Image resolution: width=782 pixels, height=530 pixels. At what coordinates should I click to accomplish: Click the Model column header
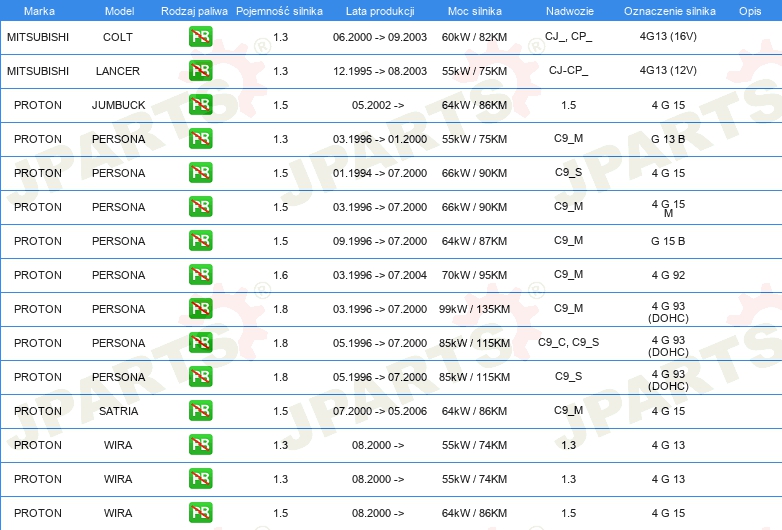click(119, 11)
